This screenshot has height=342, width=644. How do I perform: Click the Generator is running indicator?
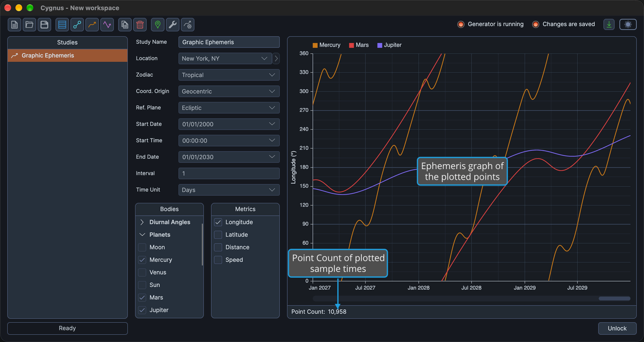pyautogui.click(x=491, y=24)
